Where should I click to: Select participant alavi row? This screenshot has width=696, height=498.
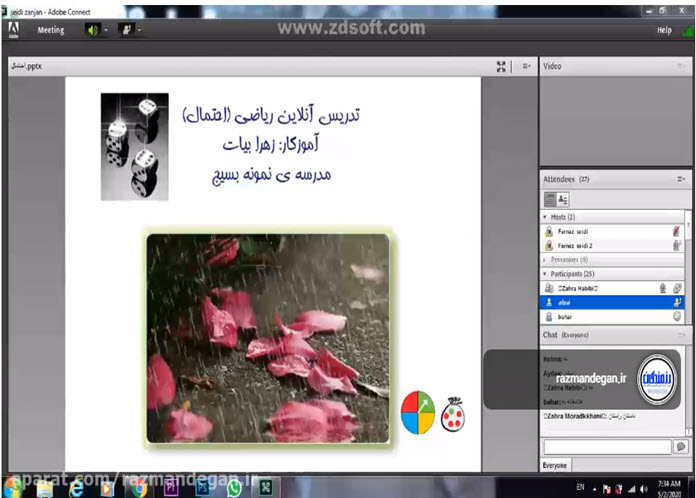[612, 303]
